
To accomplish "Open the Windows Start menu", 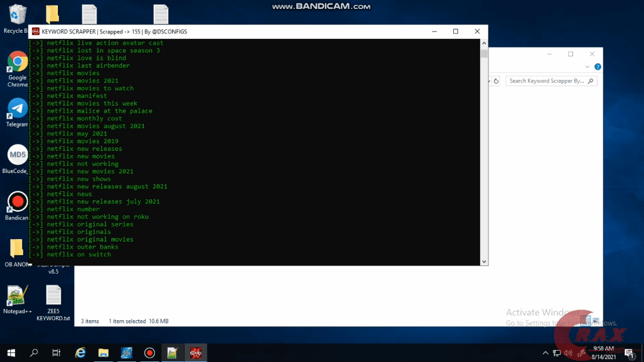I will 11,352.
